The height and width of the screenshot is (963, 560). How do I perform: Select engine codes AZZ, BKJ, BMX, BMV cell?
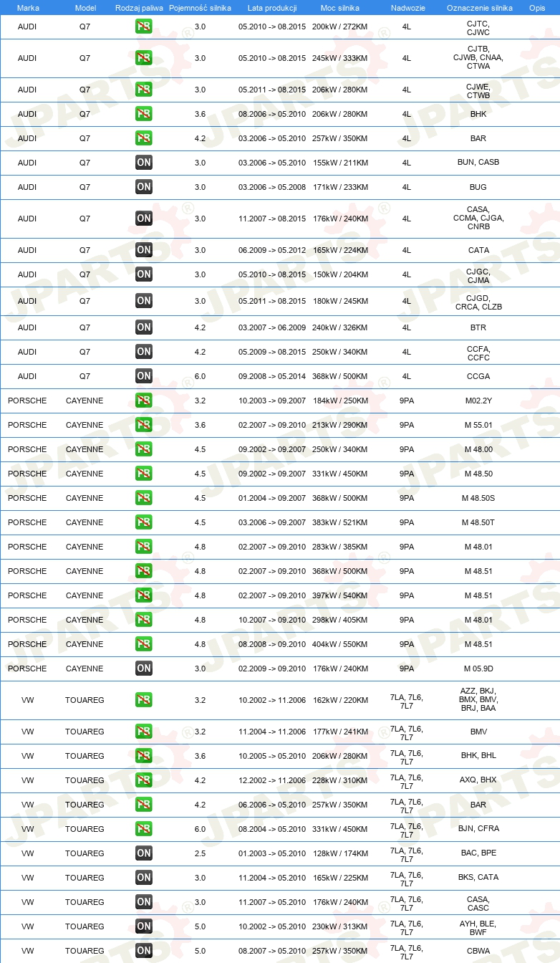[x=478, y=699]
